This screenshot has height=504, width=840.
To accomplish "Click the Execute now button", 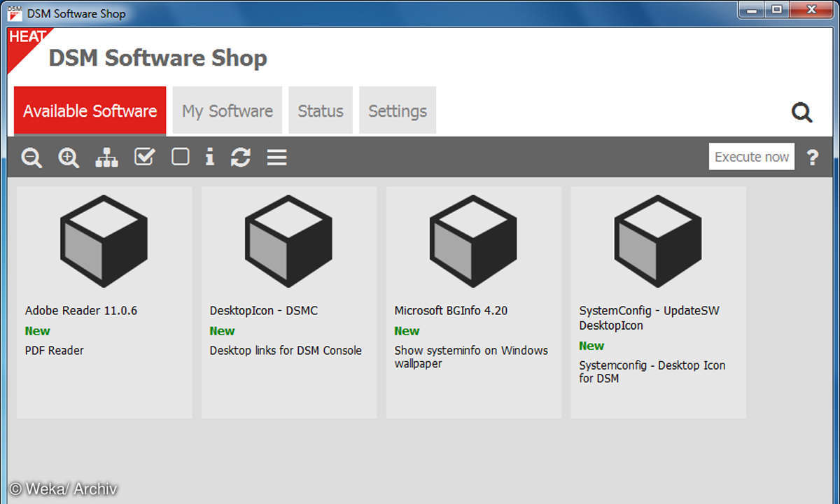I will (x=752, y=157).
